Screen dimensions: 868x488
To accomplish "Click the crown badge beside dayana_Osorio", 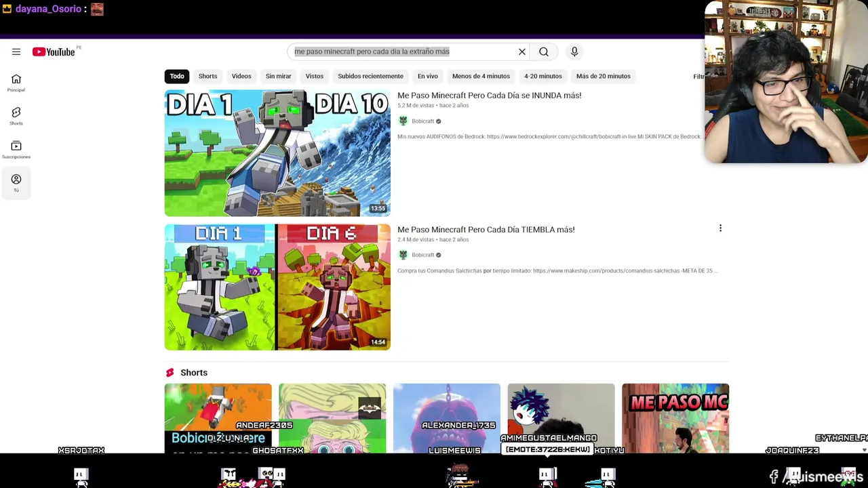I will [7, 9].
